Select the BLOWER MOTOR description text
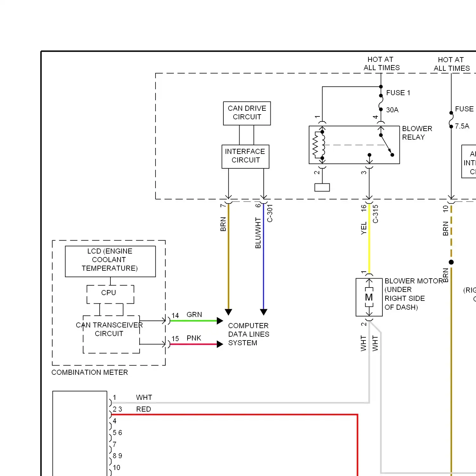 (414, 294)
